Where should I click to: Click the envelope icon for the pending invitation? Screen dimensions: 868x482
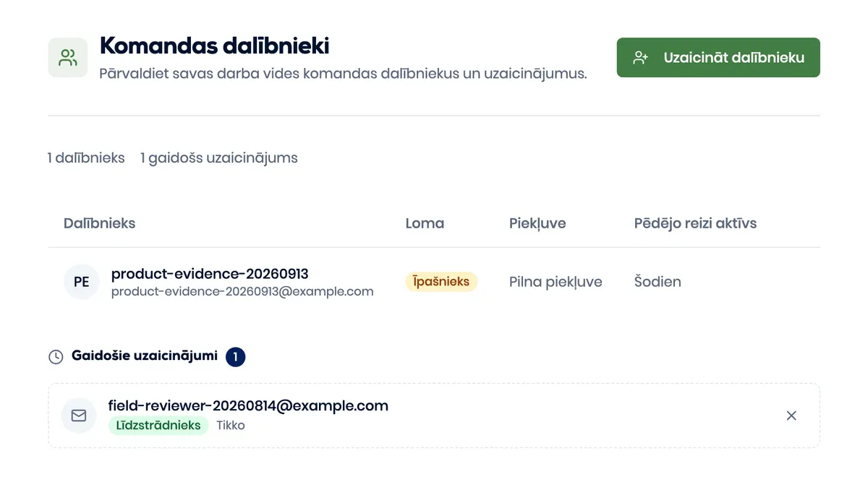pyautogui.click(x=79, y=416)
